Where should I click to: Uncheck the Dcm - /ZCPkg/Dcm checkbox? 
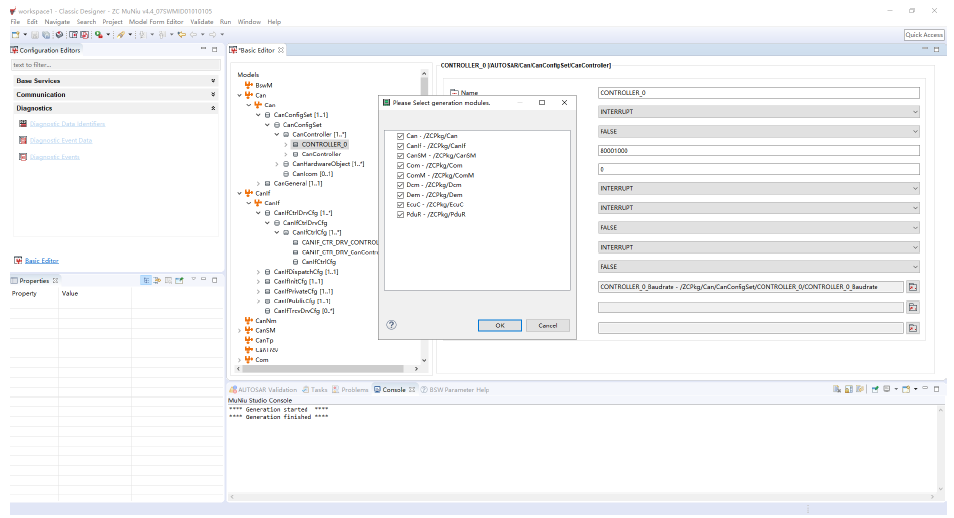click(x=400, y=185)
